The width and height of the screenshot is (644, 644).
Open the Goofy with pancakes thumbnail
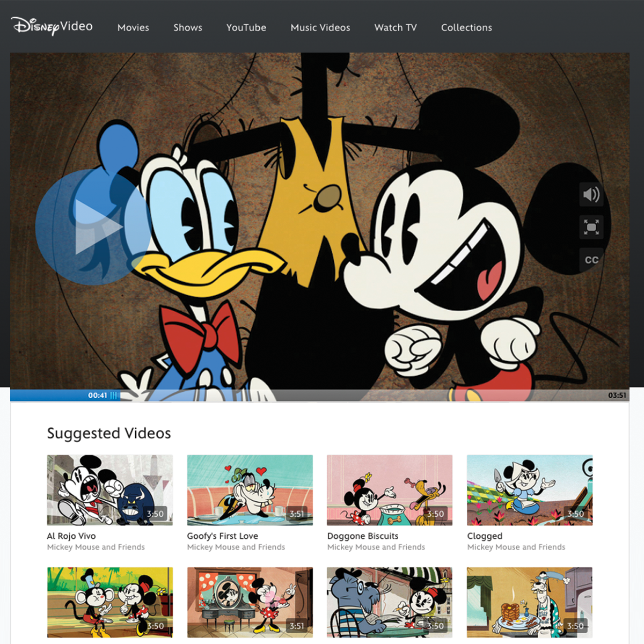point(530,602)
